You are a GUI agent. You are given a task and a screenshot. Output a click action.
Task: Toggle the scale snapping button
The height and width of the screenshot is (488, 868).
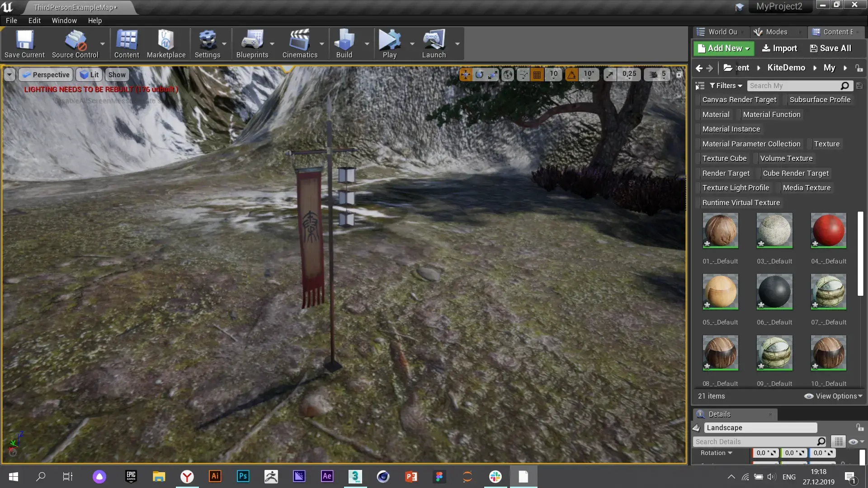(x=610, y=75)
